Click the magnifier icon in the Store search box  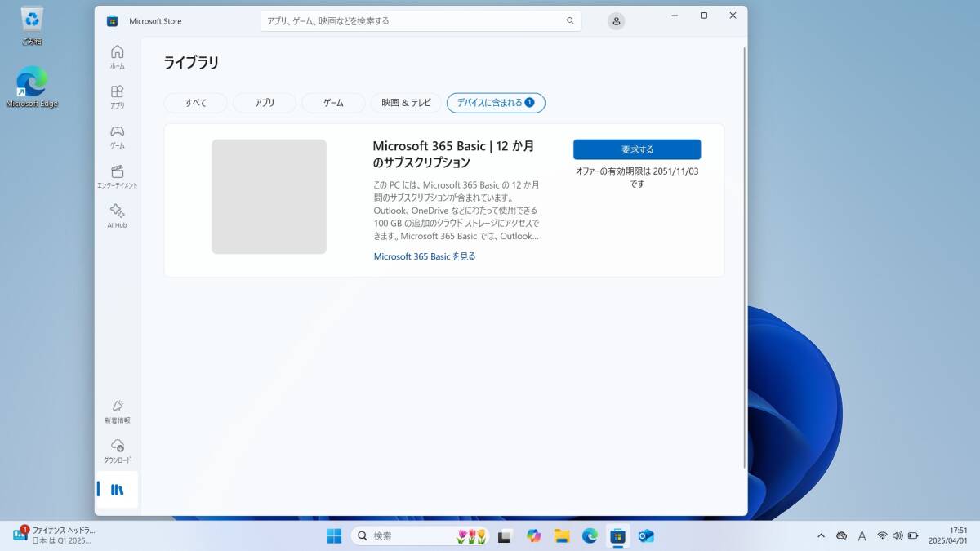pyautogui.click(x=570, y=21)
